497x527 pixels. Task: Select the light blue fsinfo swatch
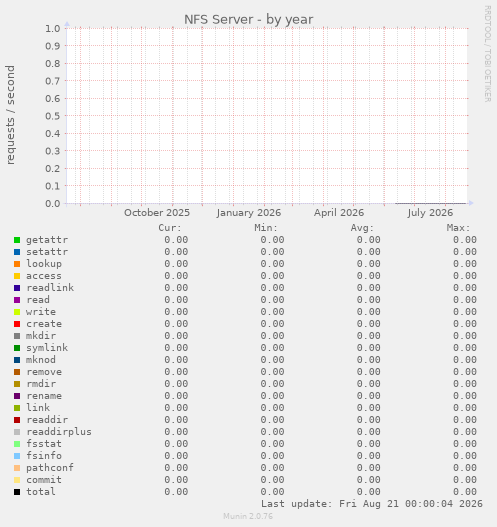point(17,456)
